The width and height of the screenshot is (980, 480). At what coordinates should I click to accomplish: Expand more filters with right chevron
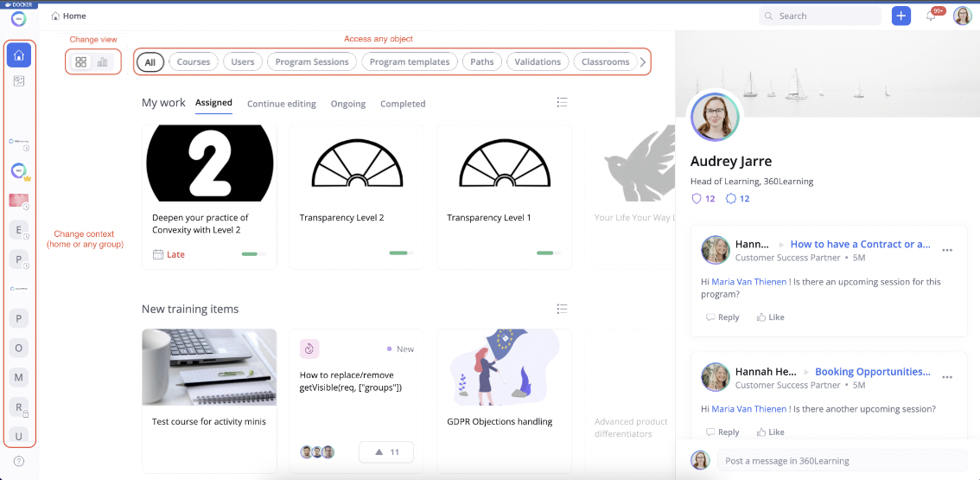click(642, 62)
